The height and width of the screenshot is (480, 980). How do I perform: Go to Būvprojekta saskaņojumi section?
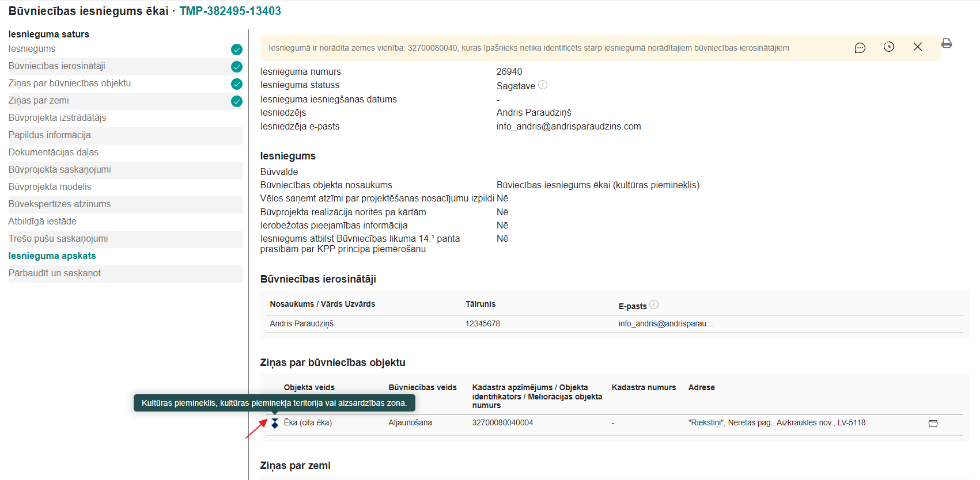pos(60,170)
